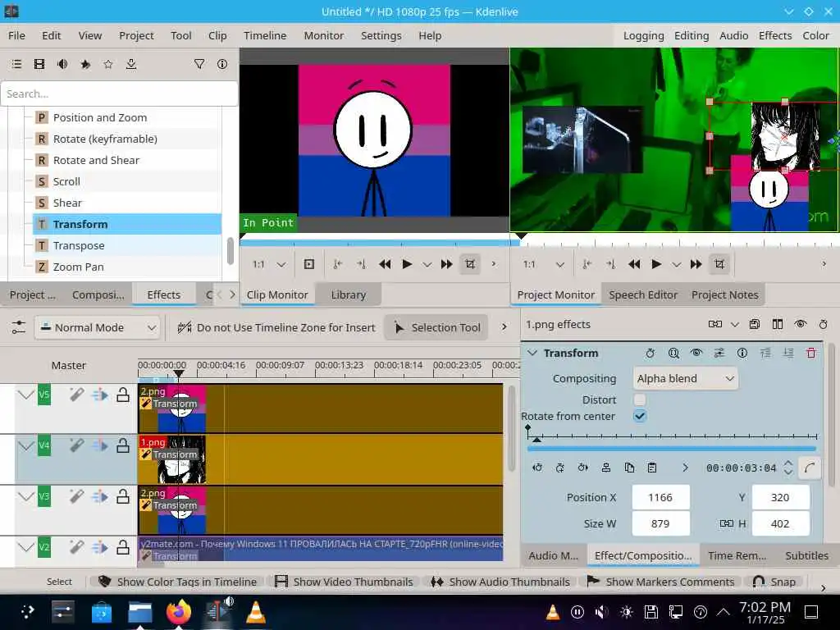Delete the Transform effect trash icon
Viewport: 840px width, 630px height.
pyautogui.click(x=811, y=353)
